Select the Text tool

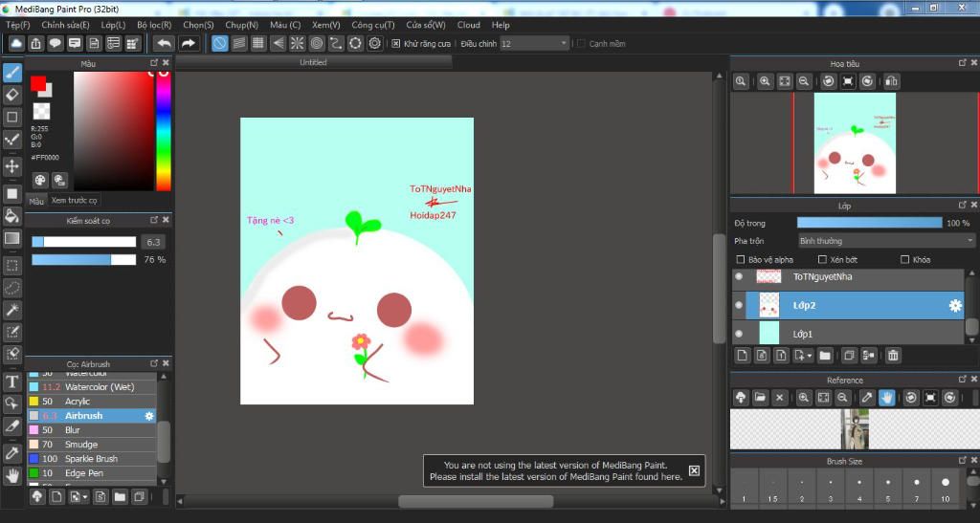tap(11, 381)
